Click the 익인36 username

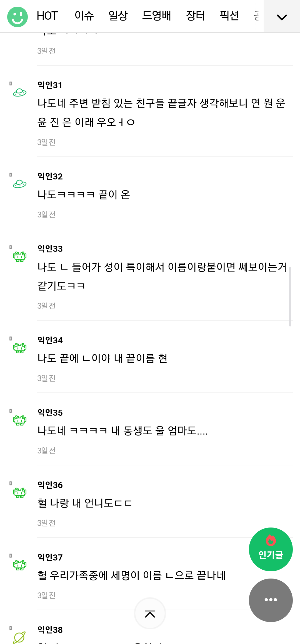point(50,485)
